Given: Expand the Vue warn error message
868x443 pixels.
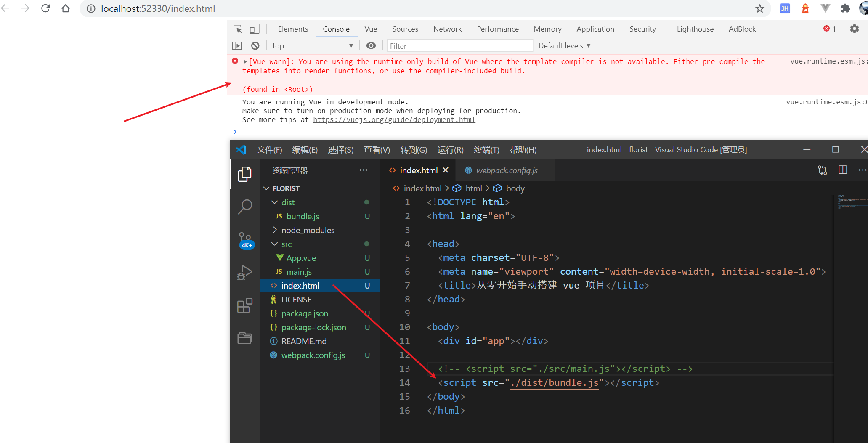Looking at the screenshot, I should [x=245, y=61].
